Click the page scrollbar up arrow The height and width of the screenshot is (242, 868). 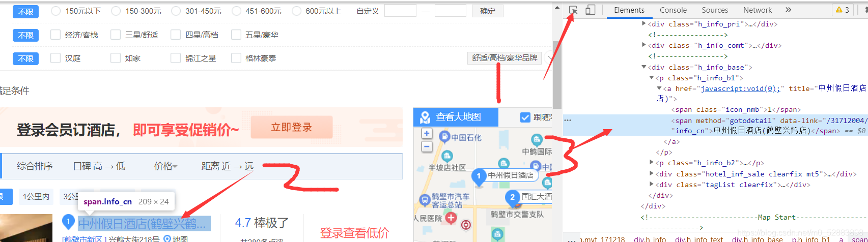pos(557,9)
